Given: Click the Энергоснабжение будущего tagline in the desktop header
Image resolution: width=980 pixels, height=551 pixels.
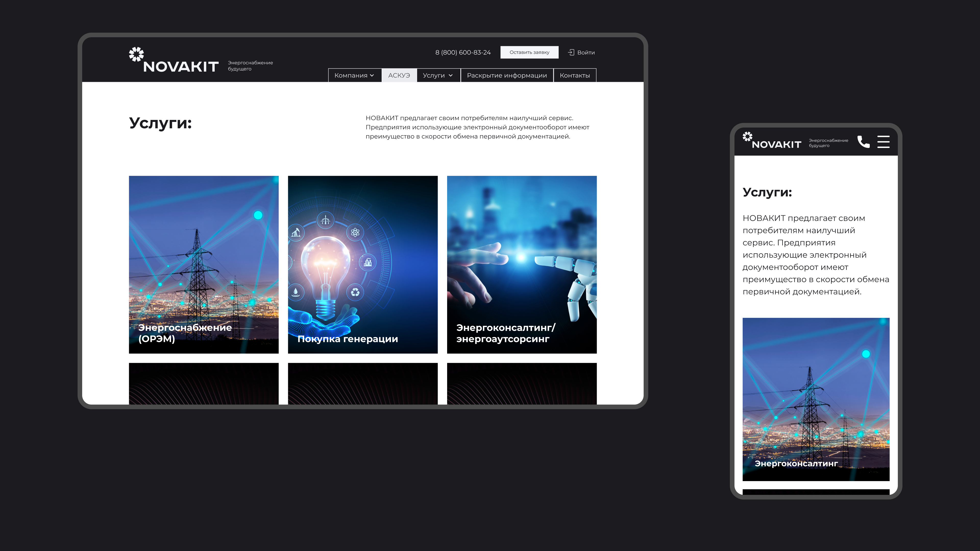Looking at the screenshot, I should pos(250,65).
